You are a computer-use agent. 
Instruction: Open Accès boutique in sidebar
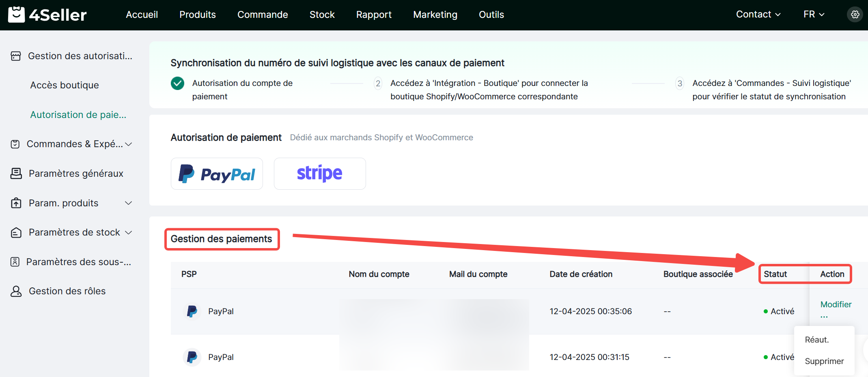click(65, 85)
